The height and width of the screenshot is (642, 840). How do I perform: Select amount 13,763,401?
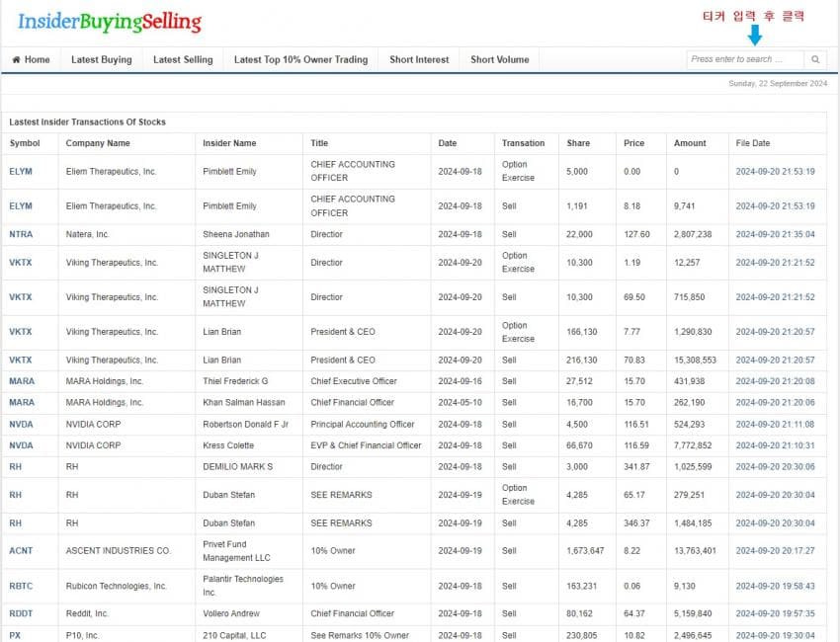point(695,550)
